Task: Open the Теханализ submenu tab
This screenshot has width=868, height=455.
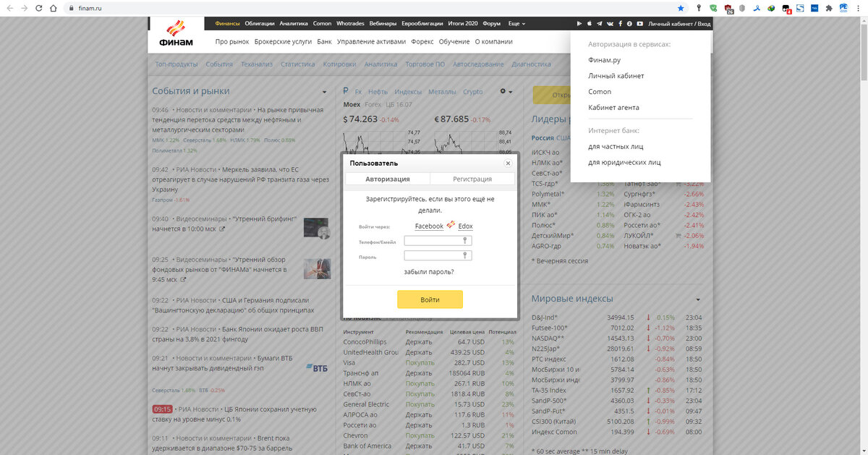Action: click(257, 64)
